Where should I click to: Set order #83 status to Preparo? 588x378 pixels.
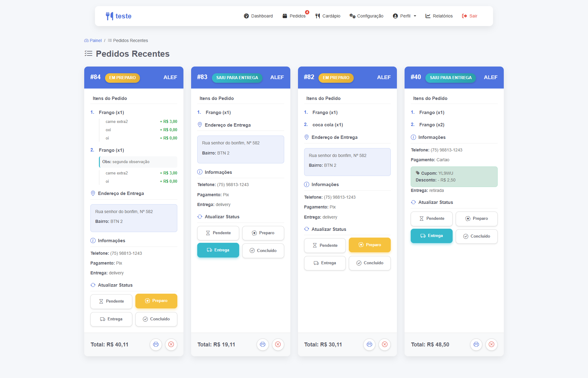(263, 233)
